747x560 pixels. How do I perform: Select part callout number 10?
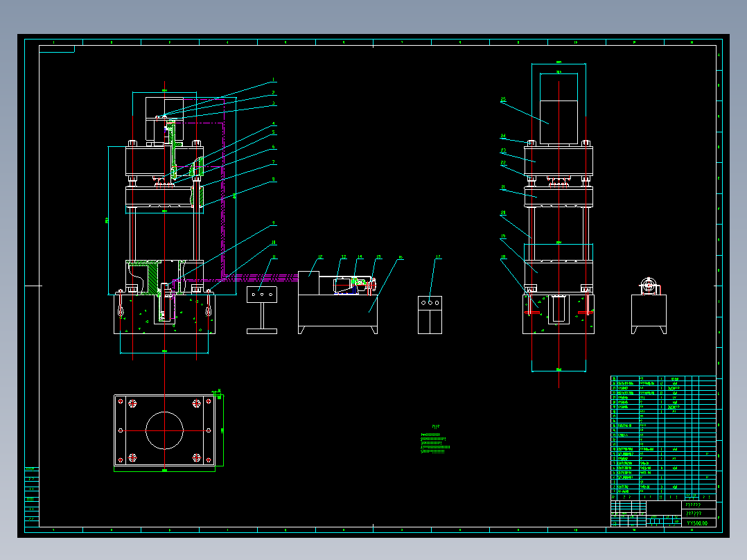[x=273, y=243]
